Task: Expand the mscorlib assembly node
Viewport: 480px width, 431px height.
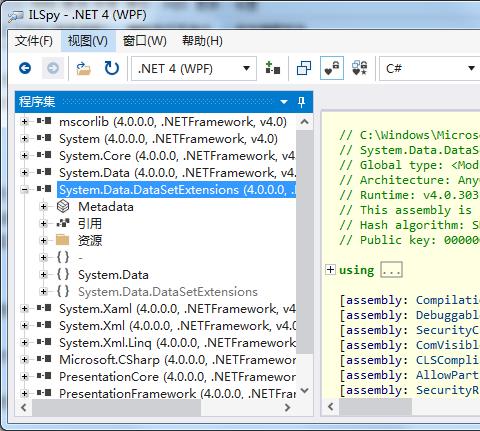Action: (24, 121)
